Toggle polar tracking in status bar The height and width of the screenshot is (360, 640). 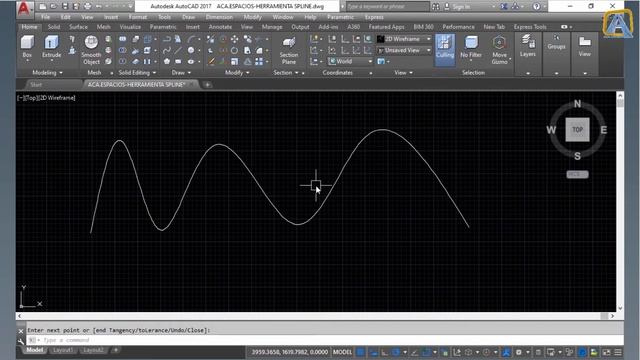(396, 352)
